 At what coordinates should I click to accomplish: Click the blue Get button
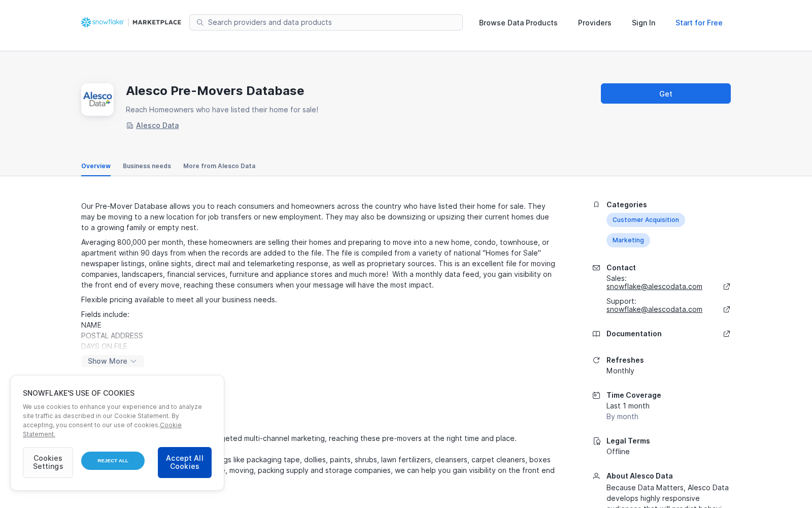[666, 93]
